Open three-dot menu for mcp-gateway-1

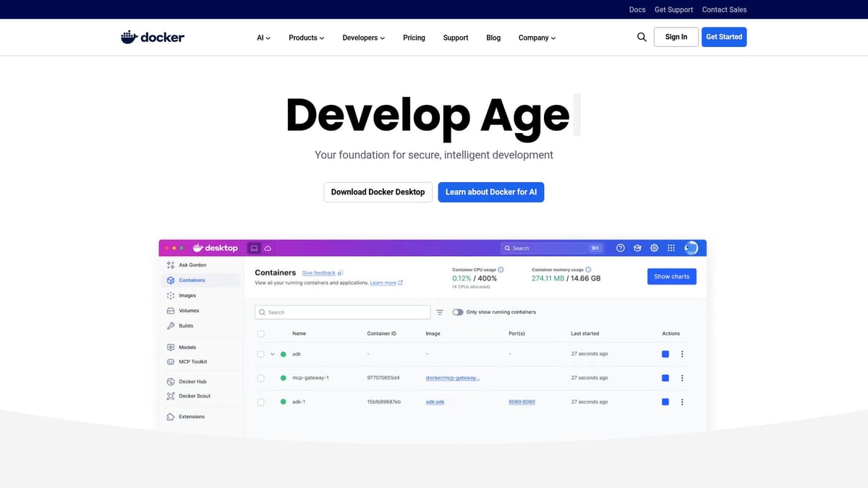(682, 378)
